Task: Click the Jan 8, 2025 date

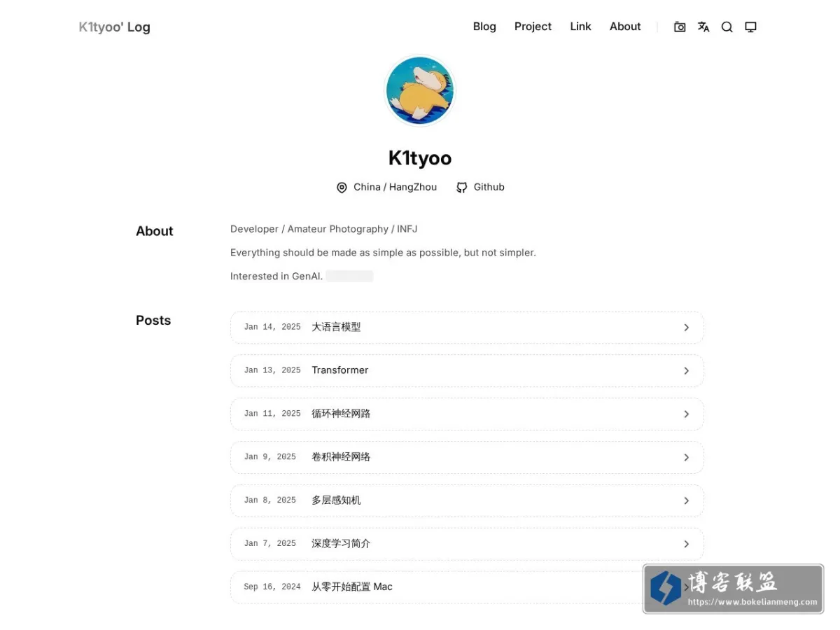Action: pos(270,500)
